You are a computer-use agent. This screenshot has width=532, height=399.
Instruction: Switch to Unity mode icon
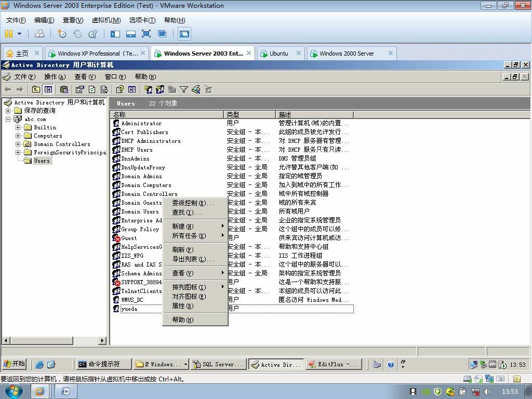[162, 34]
